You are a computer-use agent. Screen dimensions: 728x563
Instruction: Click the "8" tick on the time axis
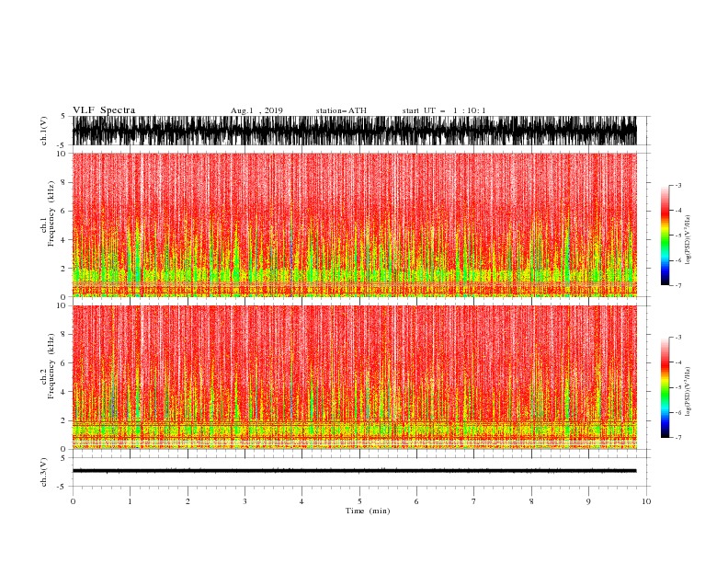(x=531, y=501)
